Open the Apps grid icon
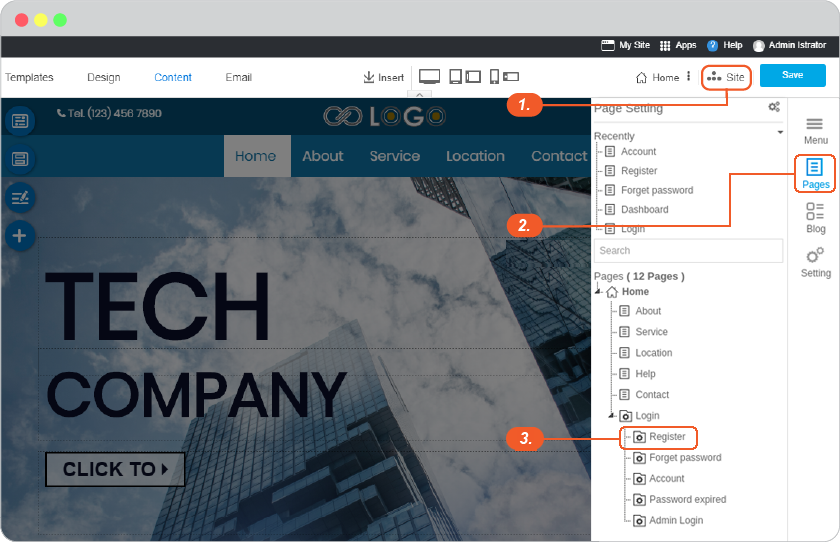 point(665,46)
